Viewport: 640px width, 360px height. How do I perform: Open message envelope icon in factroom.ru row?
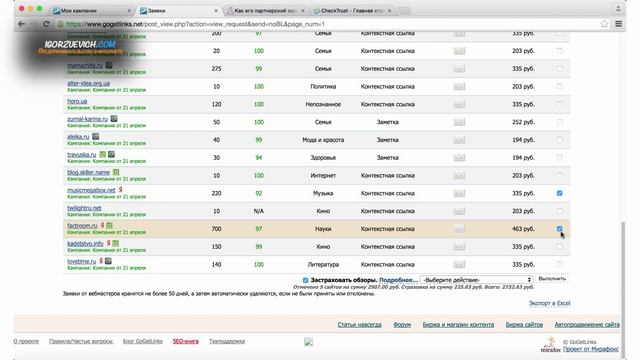459,229
